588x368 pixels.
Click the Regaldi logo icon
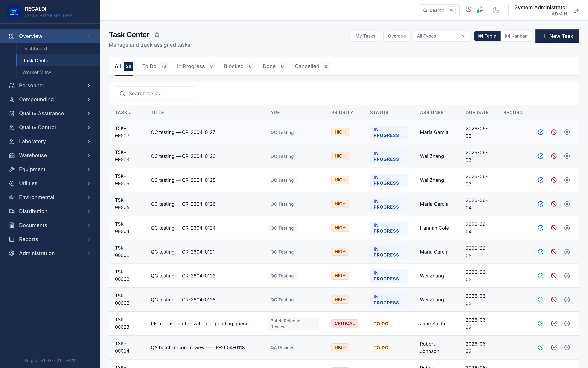(x=14, y=12)
